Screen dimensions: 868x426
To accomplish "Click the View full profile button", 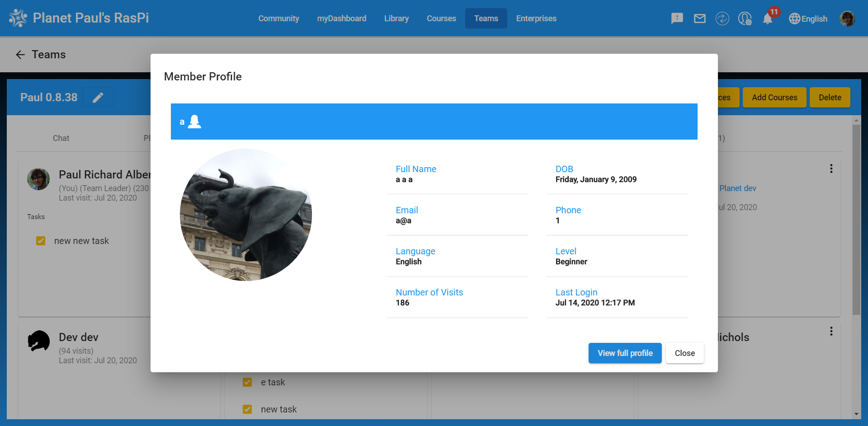I will [x=625, y=353].
